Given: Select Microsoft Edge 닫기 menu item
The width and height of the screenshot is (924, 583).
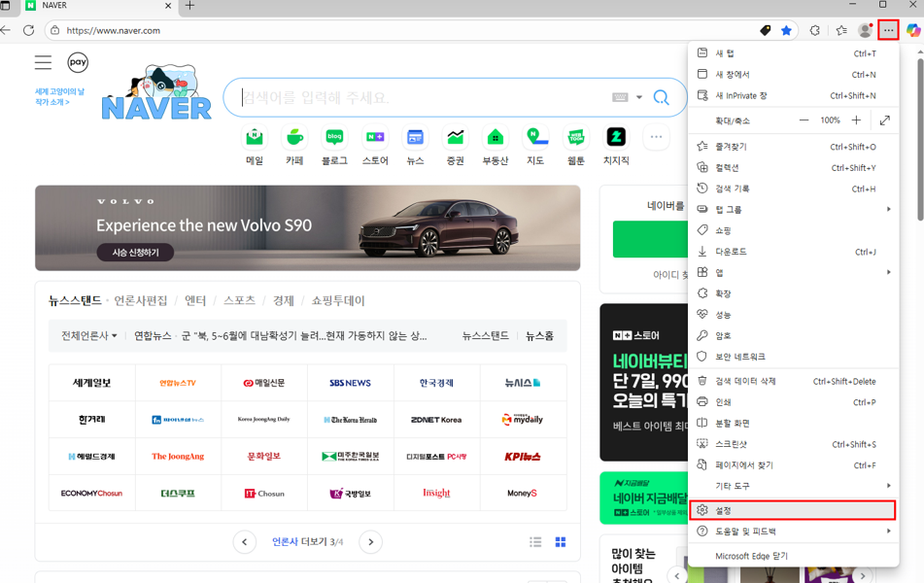Looking at the screenshot, I should pos(793,556).
